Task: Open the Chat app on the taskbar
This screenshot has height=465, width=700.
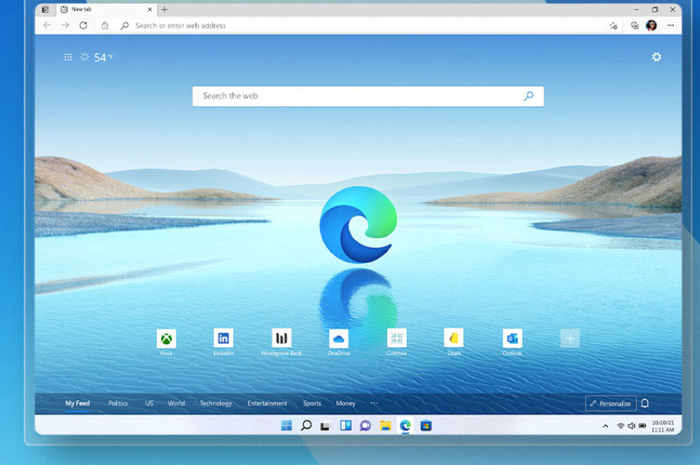Action: 365,426
